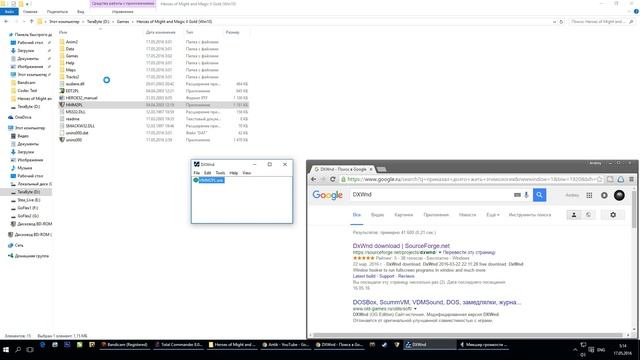This screenshot has height=360, width=640.
Task: Open the Tools menu in DxWnd
Action: [x=220, y=173]
